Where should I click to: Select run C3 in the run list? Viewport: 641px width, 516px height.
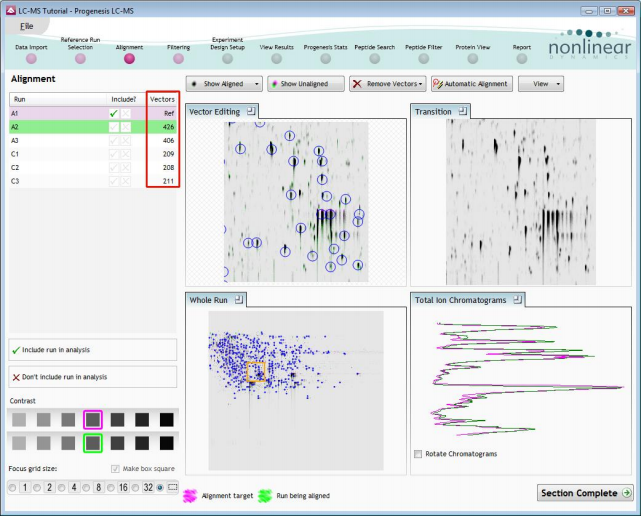point(93,181)
